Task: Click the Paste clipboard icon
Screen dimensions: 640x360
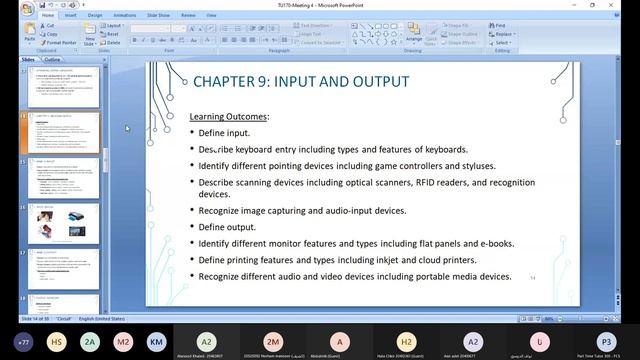Action: (29, 29)
